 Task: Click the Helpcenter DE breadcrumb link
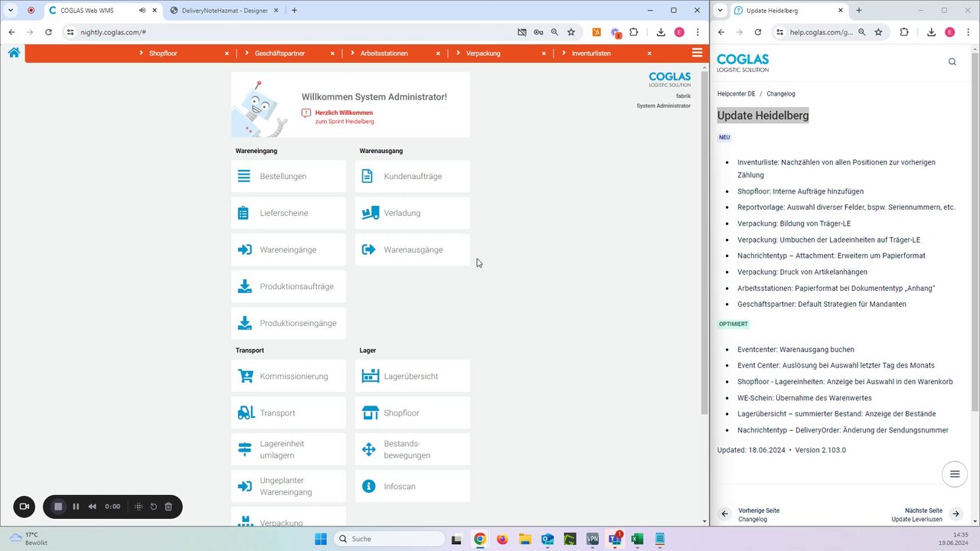[x=737, y=93]
